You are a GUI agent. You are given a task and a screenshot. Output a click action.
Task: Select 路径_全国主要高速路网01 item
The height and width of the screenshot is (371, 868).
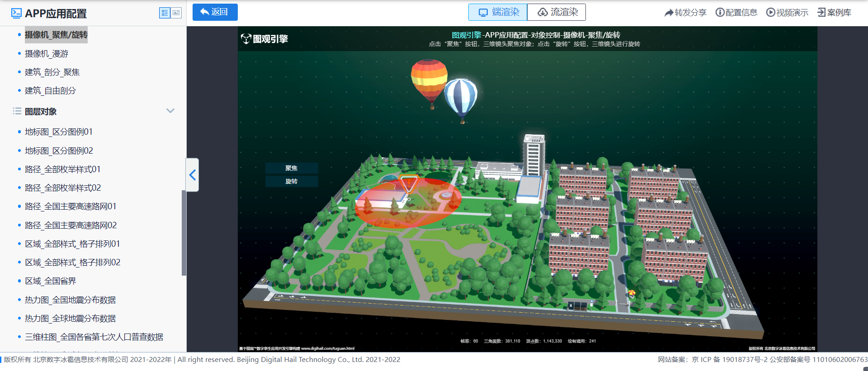point(71,207)
